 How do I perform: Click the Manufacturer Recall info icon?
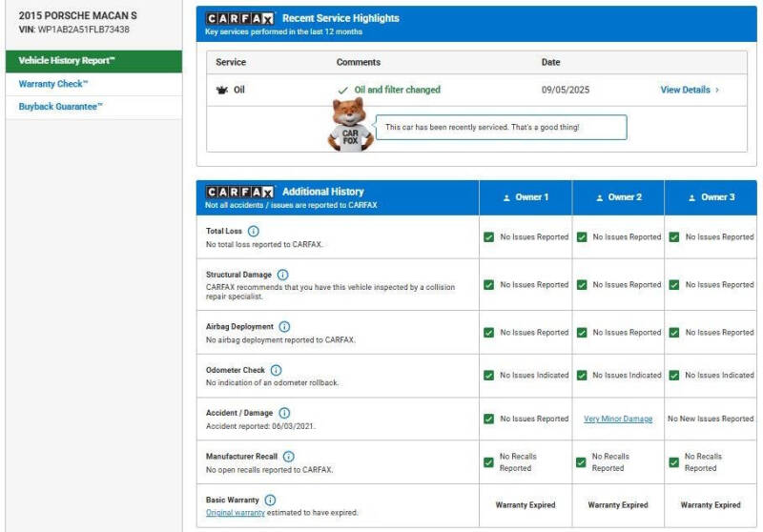tap(289, 457)
